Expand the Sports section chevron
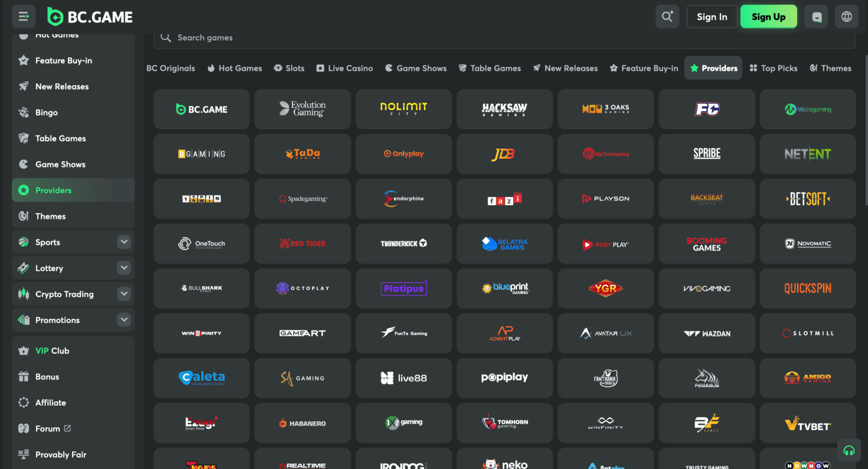The height and width of the screenshot is (469, 868). (x=124, y=242)
